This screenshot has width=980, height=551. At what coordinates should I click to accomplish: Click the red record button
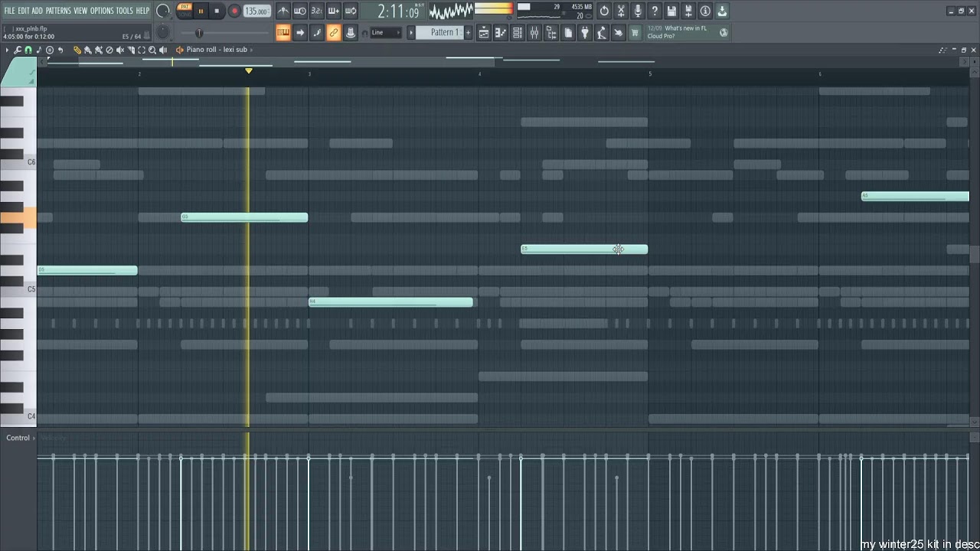pos(234,11)
